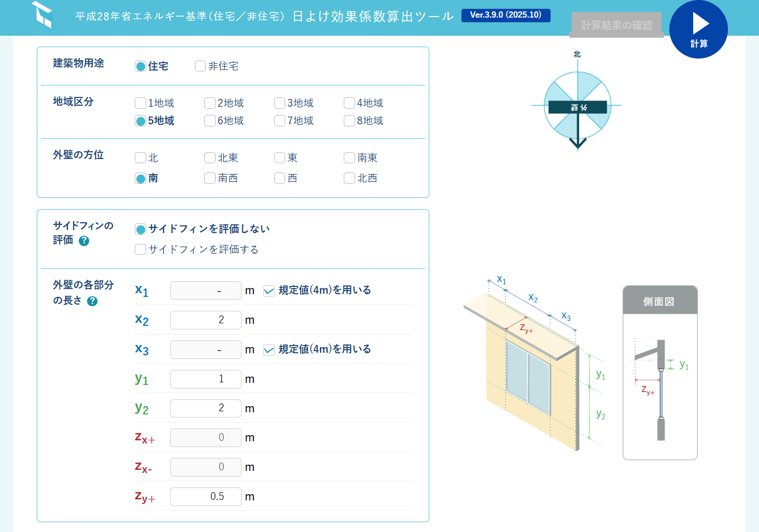The width and height of the screenshot is (759, 532).
Task: Select 6地域 region option
Action: 210,121
